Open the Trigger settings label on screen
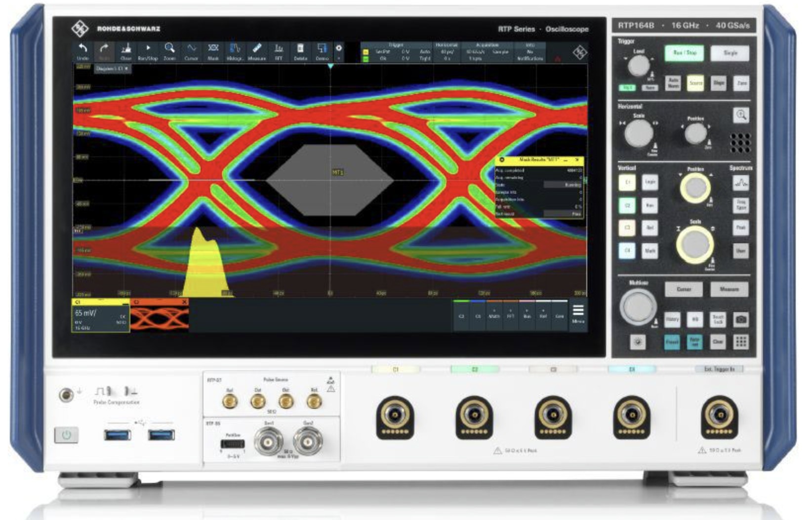 (396, 45)
